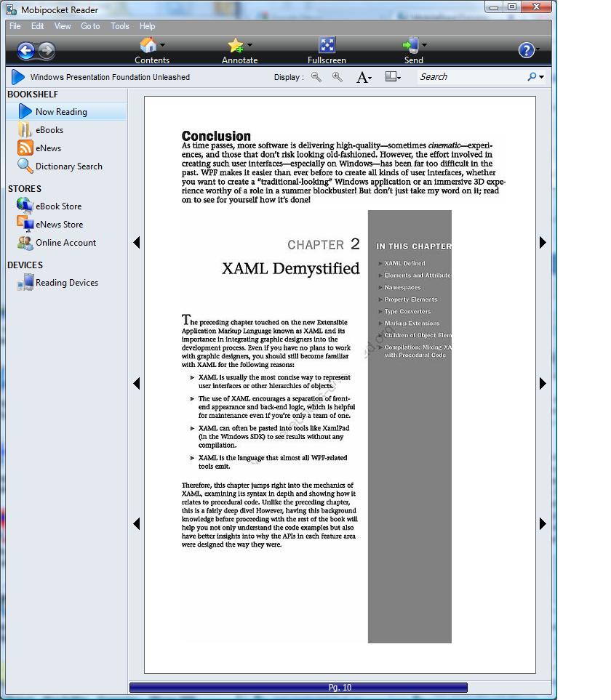
Task: Open Dictionary Search
Action: point(69,166)
